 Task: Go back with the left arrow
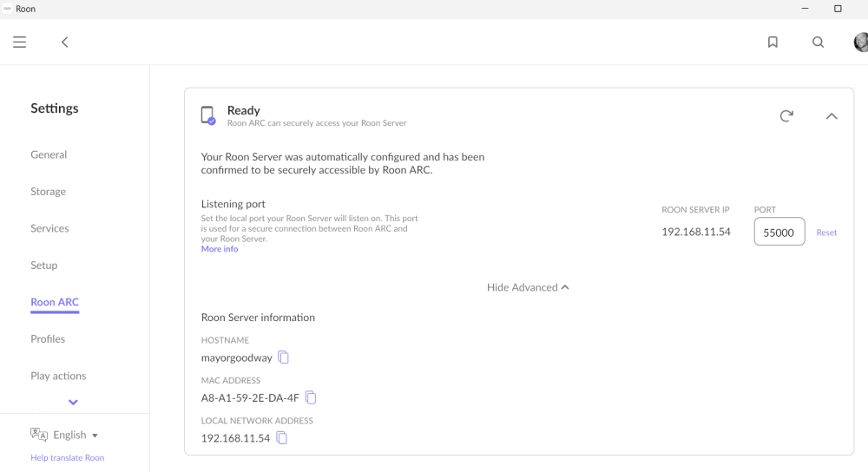[x=65, y=42]
